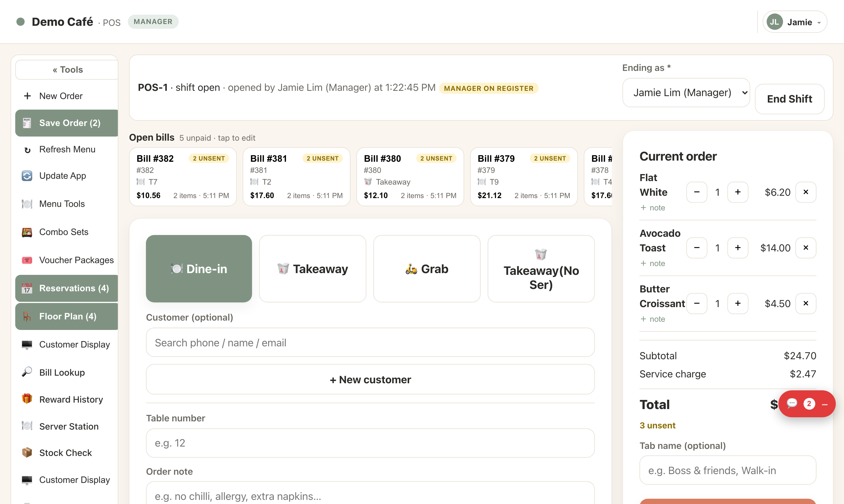Image resolution: width=844 pixels, height=504 pixels.
Task: Select Grab order type
Action: click(427, 269)
